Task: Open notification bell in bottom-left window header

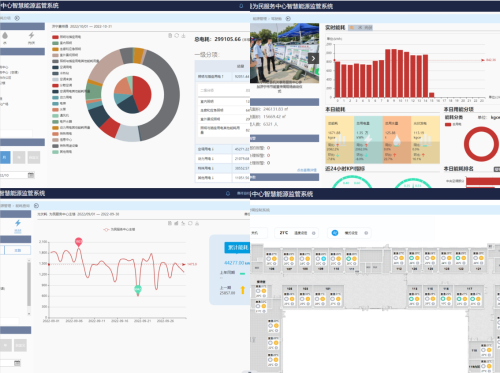Action: [228, 193]
